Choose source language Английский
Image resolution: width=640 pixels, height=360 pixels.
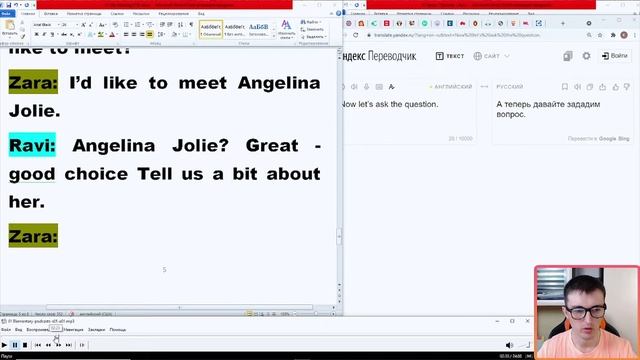[x=452, y=87]
